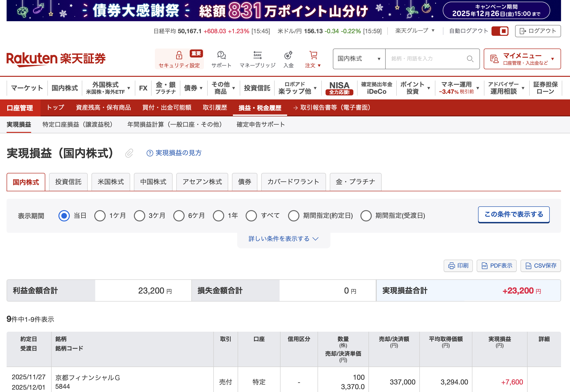Expand the マイメニュー dropdown
The width and height of the screenshot is (570, 392).
[522, 59]
